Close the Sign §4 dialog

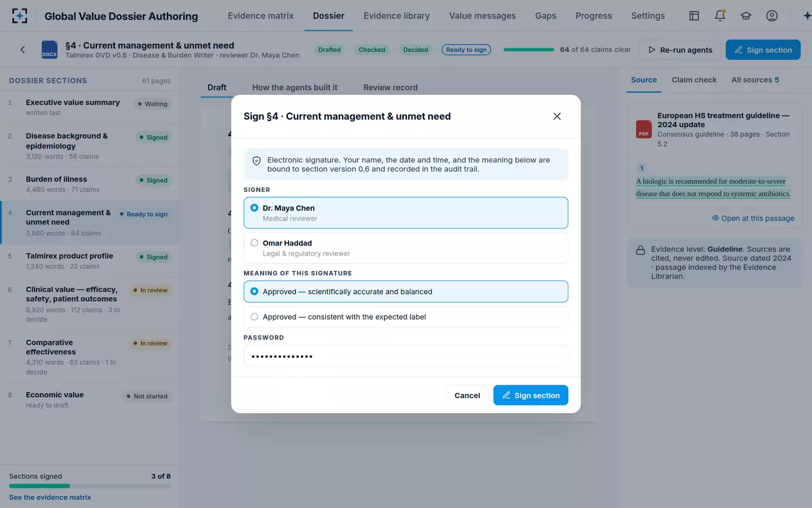557,116
